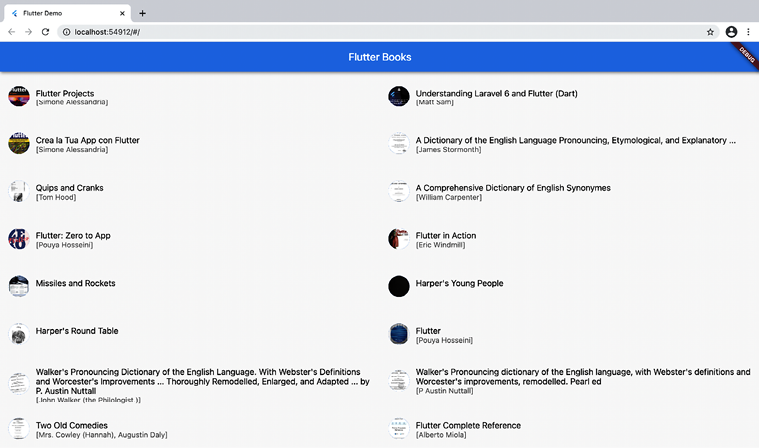
Task: Open a new browser tab with plus
Action: [142, 14]
